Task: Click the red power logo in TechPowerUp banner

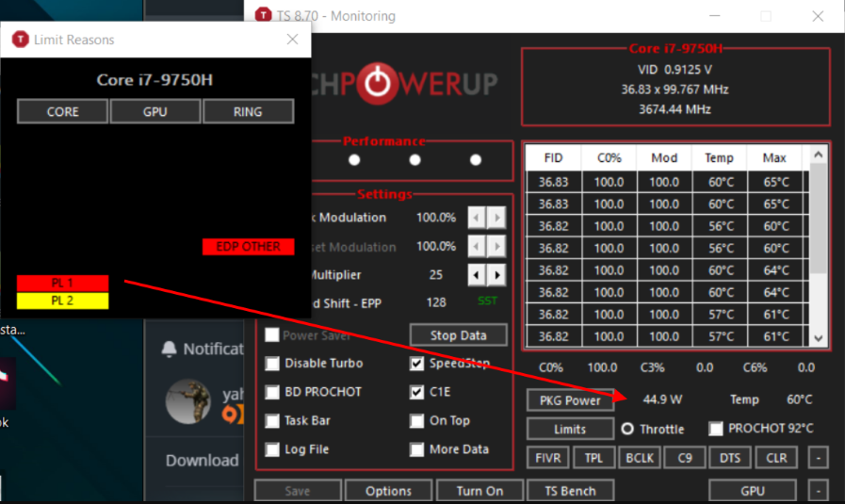Action: pos(377,84)
